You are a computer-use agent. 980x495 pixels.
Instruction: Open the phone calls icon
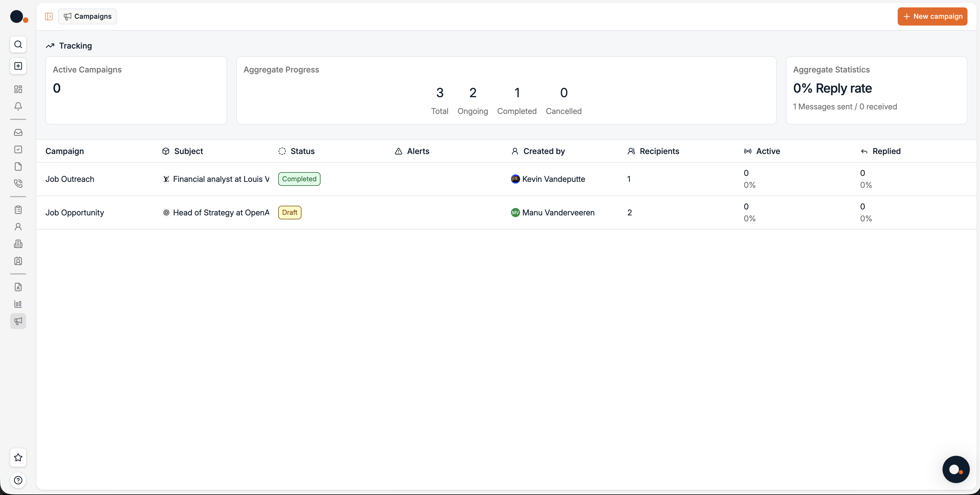point(18,183)
